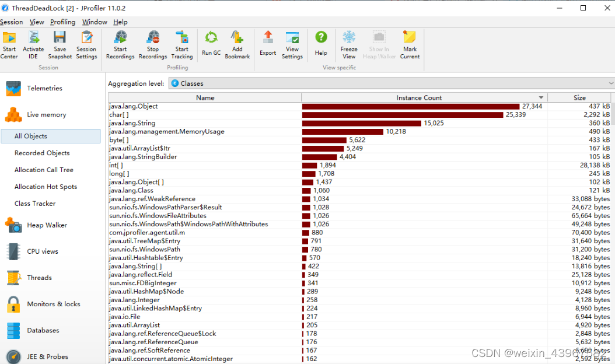Select the com.jprofiler.agent.util.m row
This screenshot has height=364, width=615.
click(359, 233)
